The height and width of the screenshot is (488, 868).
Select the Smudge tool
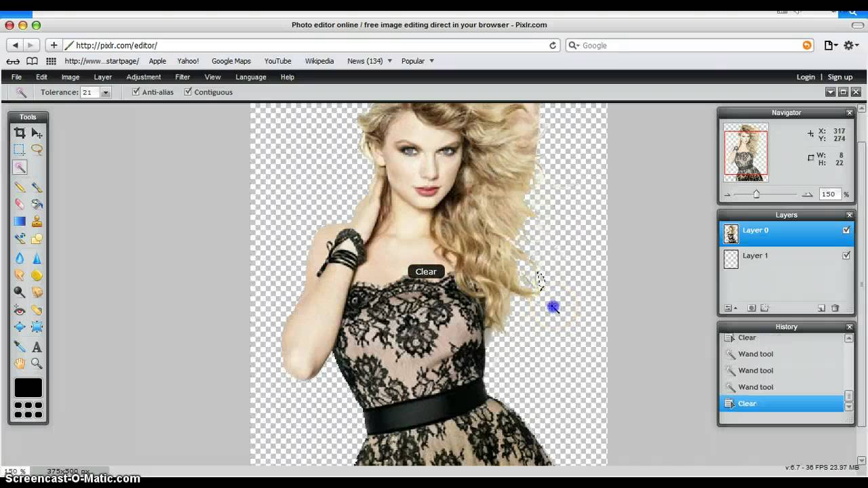point(20,275)
